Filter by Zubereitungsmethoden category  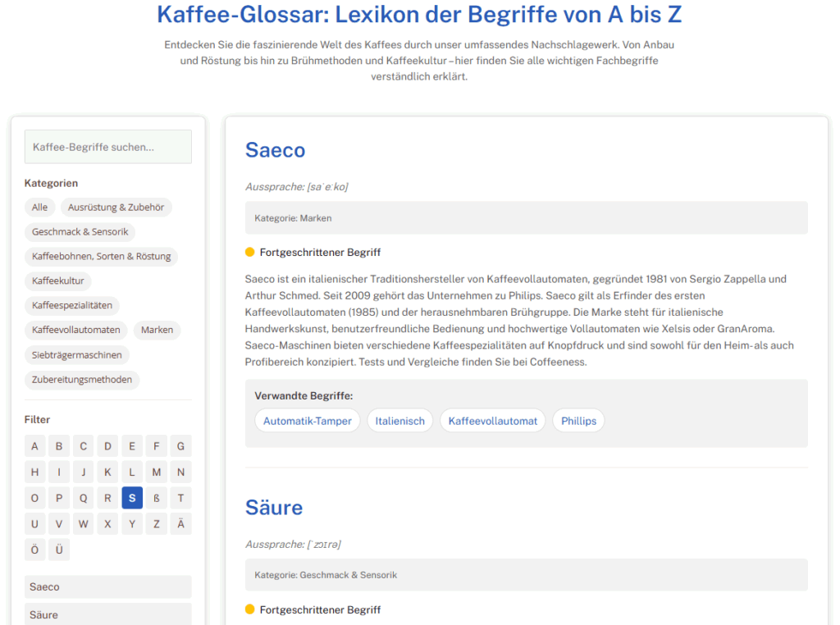(81, 379)
